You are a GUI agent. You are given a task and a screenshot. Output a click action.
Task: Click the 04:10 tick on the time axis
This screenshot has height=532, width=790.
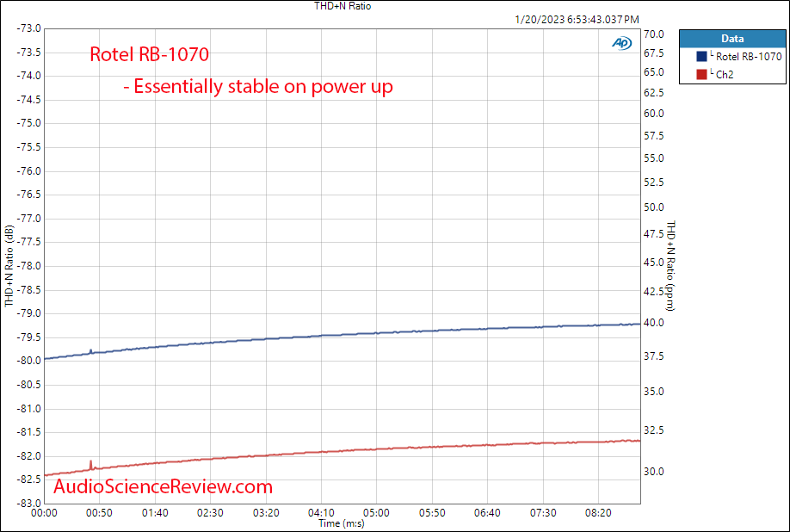[x=322, y=513]
